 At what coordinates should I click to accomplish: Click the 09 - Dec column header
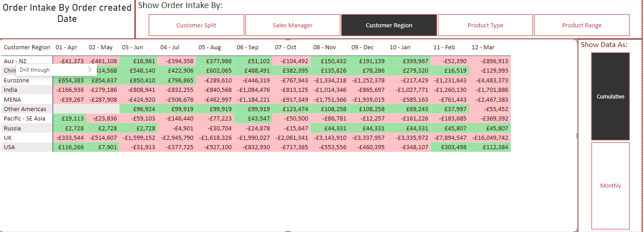(363, 47)
